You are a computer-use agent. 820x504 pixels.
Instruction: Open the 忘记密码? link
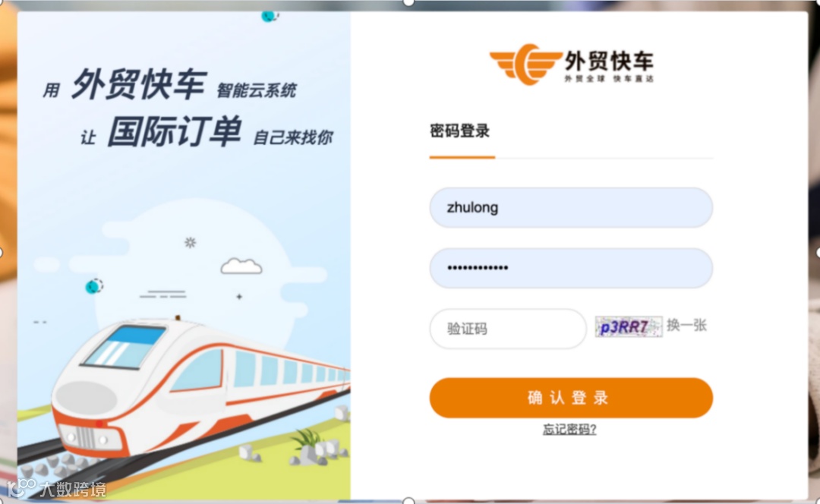click(569, 430)
